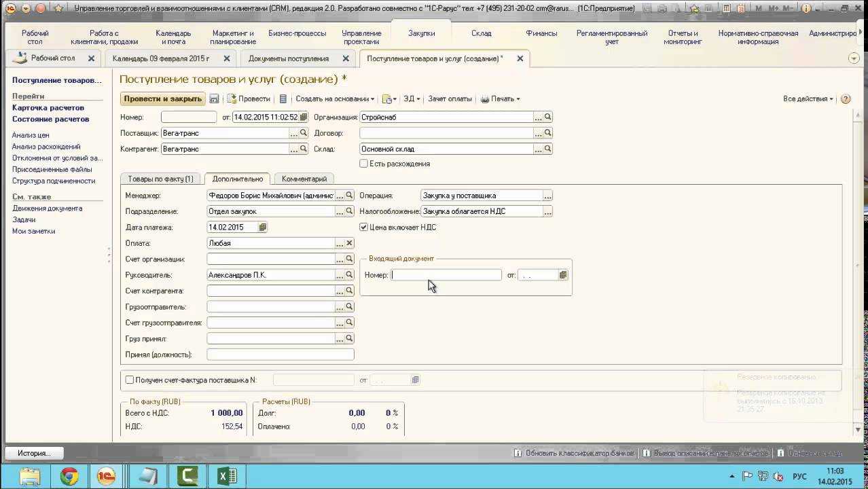Screen dimensions: 868x489
Task: Open search icon for Грузоотправитель field
Action: [x=350, y=307]
